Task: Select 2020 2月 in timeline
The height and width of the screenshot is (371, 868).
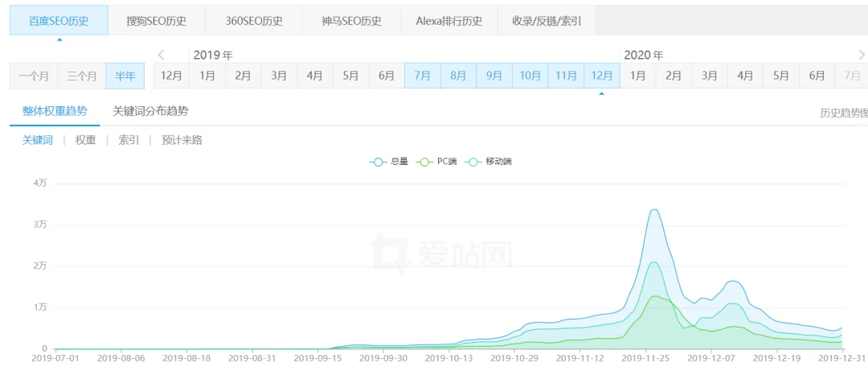Action: (674, 76)
